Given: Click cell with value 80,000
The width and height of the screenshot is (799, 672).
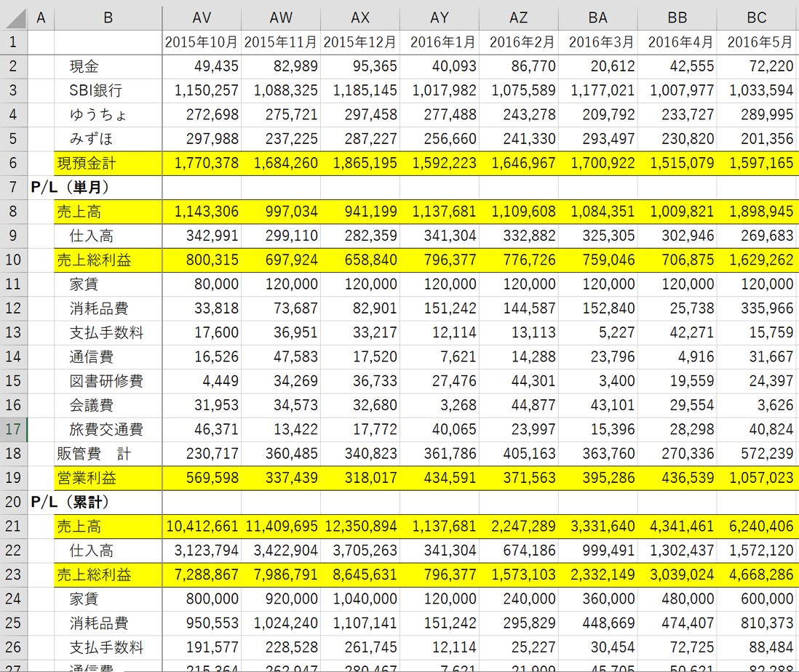Looking at the screenshot, I should click(202, 284).
